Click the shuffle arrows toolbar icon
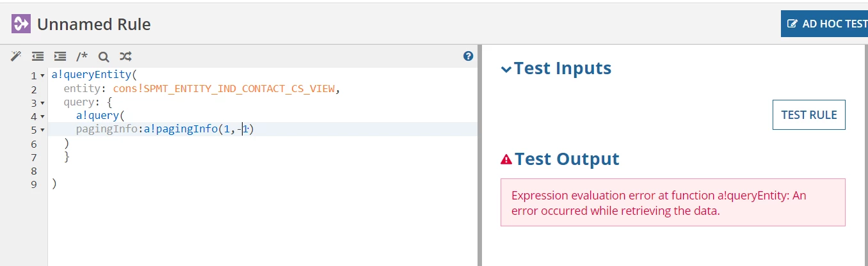 125,56
